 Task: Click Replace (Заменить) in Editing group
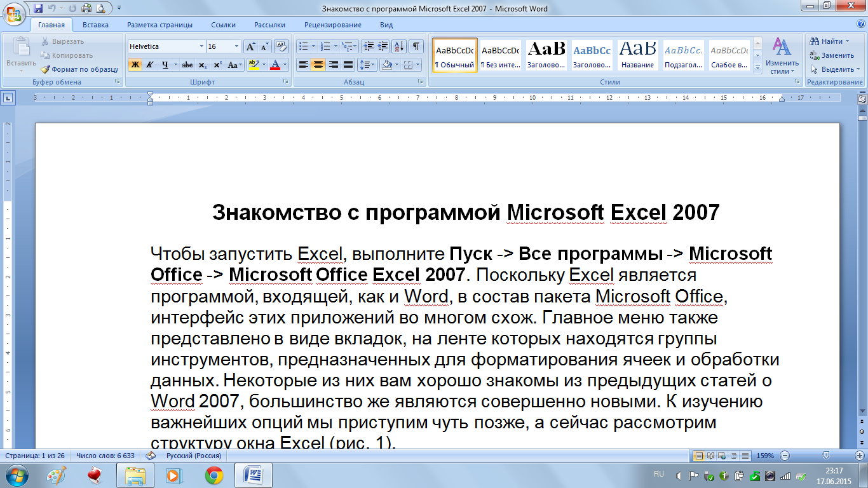point(832,55)
